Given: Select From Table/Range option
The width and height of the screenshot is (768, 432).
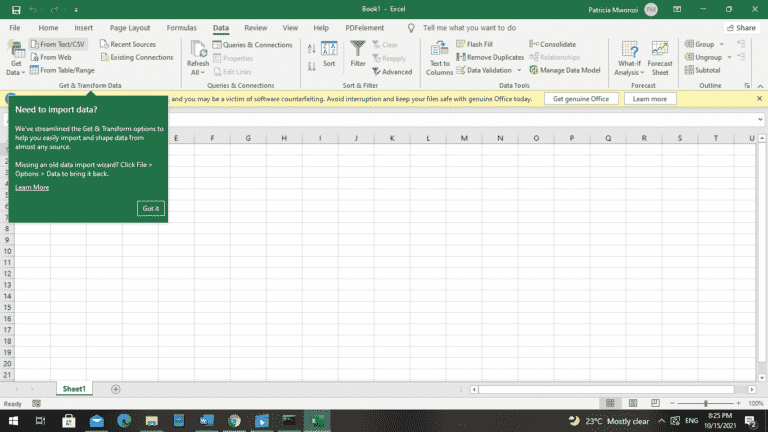Looking at the screenshot, I should tap(62, 71).
